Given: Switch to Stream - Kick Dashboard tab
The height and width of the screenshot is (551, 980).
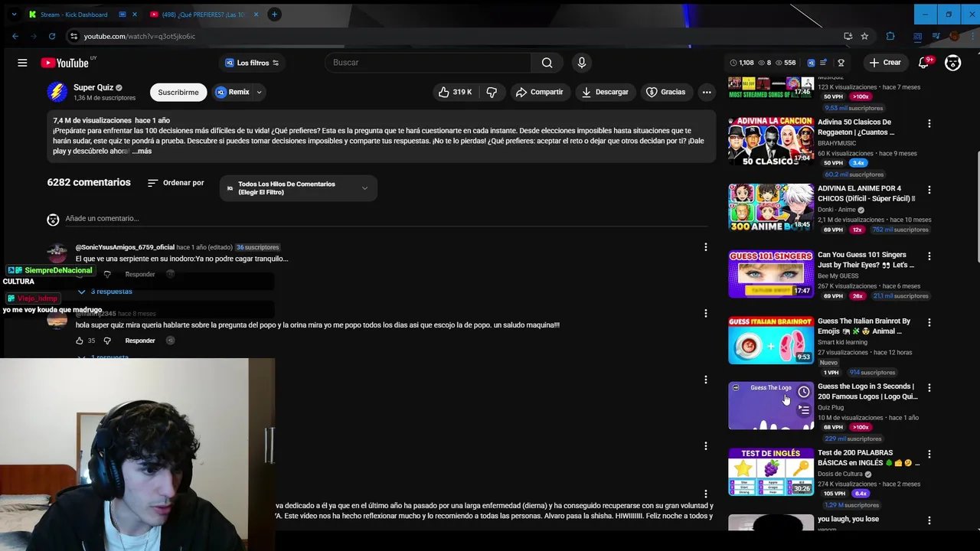Looking at the screenshot, I should tap(73, 14).
